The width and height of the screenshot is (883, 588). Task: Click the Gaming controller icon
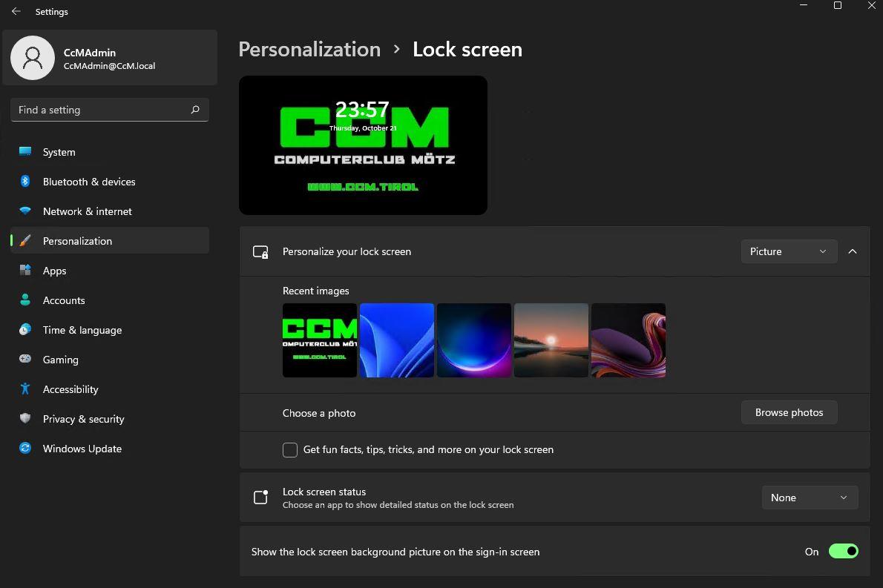24,359
